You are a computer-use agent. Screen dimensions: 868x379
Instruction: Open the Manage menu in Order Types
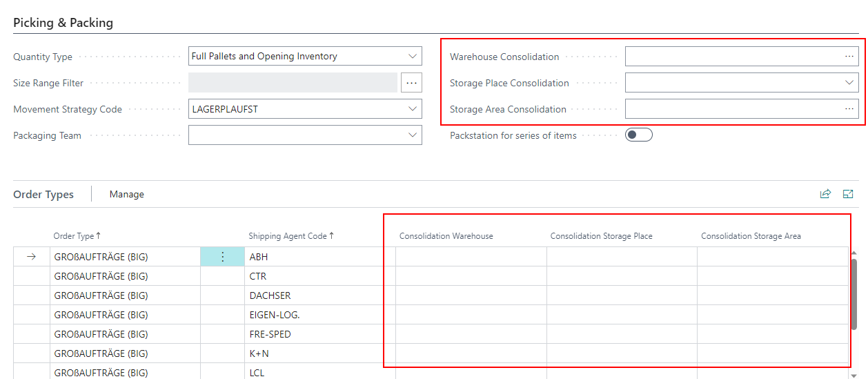tap(126, 195)
